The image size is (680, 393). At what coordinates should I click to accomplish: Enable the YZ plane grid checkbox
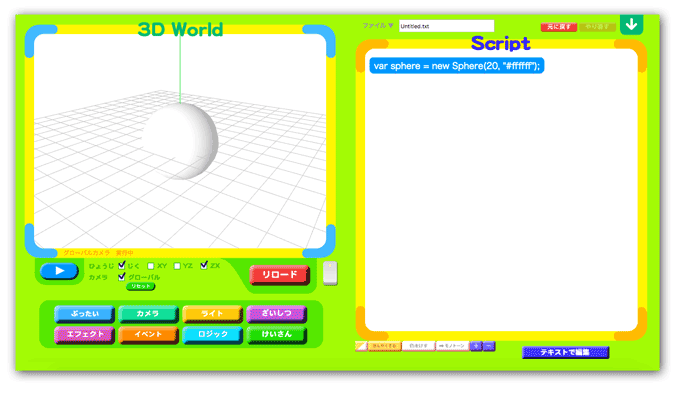coord(177,266)
